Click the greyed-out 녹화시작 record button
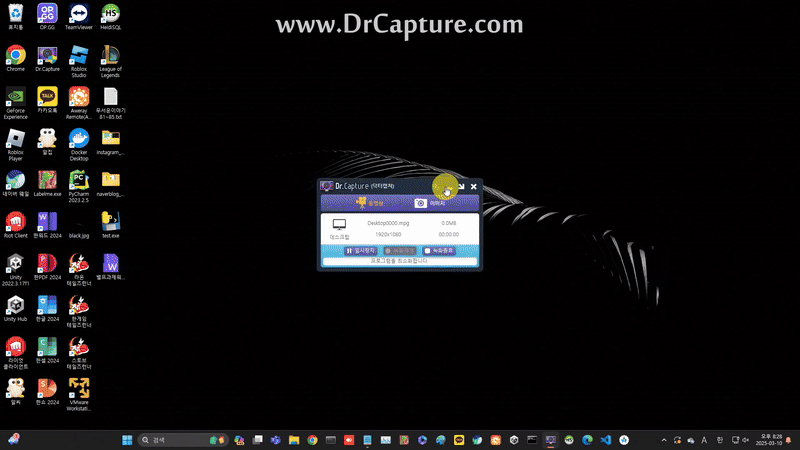This screenshot has height=450, width=800. point(399,251)
